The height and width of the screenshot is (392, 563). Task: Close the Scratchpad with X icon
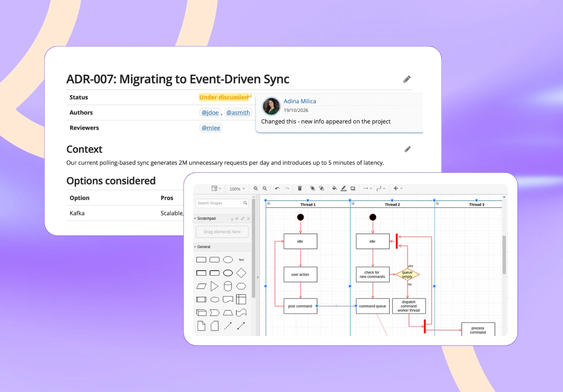coord(248,219)
